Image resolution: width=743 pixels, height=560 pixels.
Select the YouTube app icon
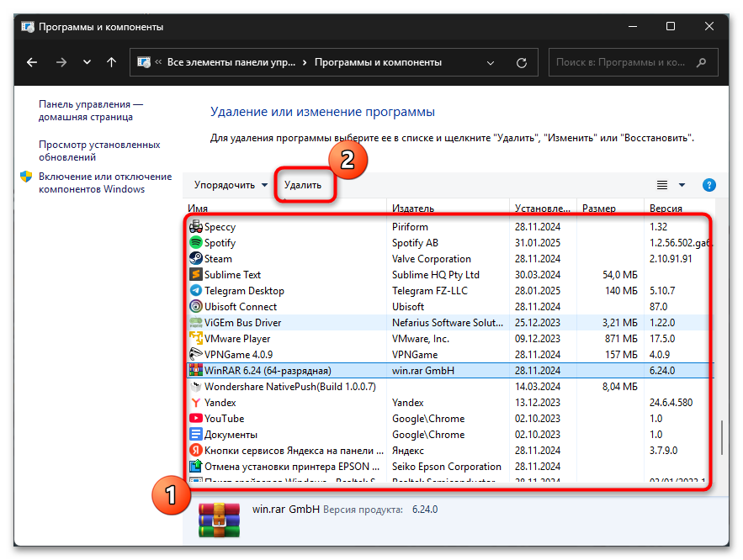click(x=195, y=419)
